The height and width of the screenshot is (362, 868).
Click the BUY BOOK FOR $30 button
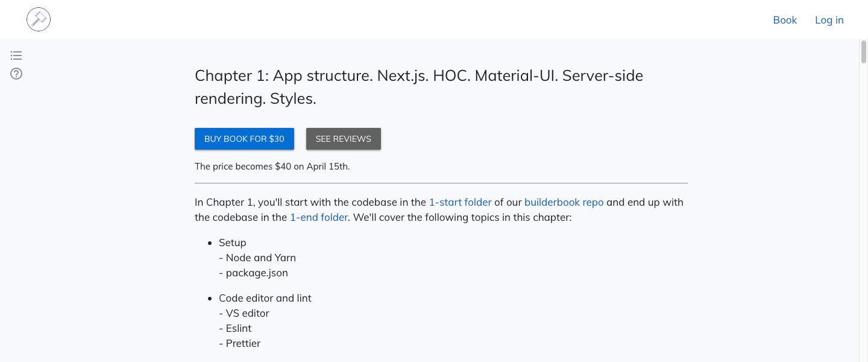click(x=244, y=139)
